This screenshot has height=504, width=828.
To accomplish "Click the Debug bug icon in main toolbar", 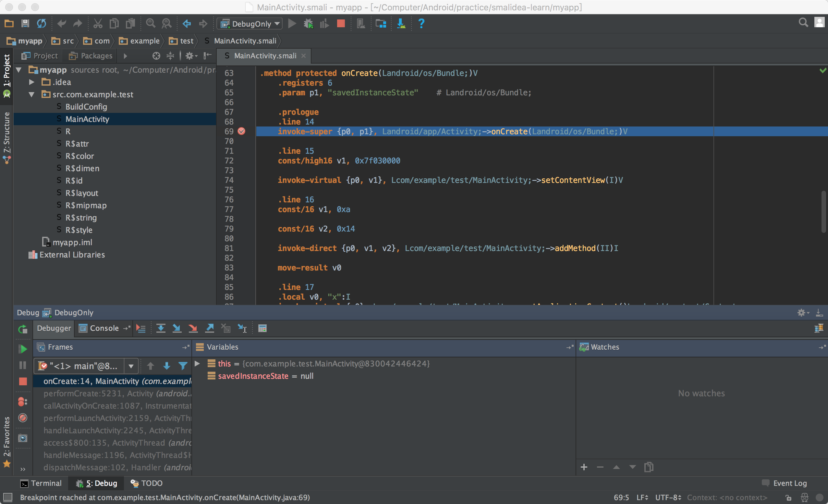I will pos(308,24).
